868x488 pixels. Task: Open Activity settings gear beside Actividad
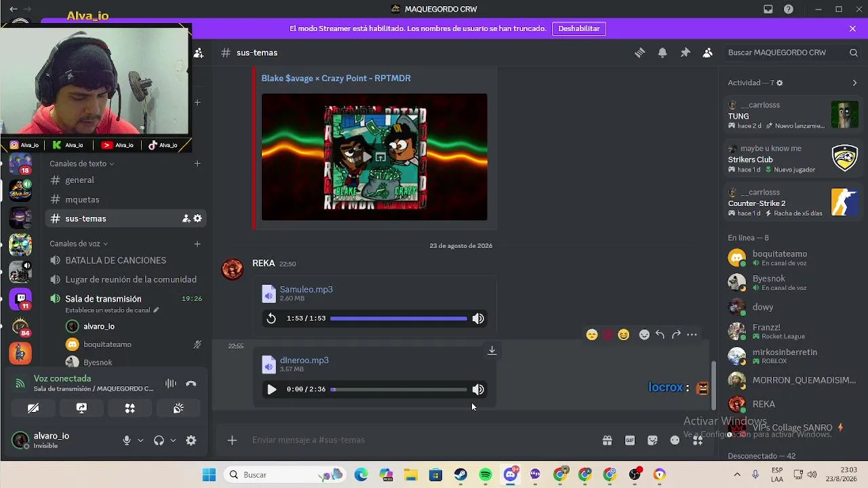point(779,83)
